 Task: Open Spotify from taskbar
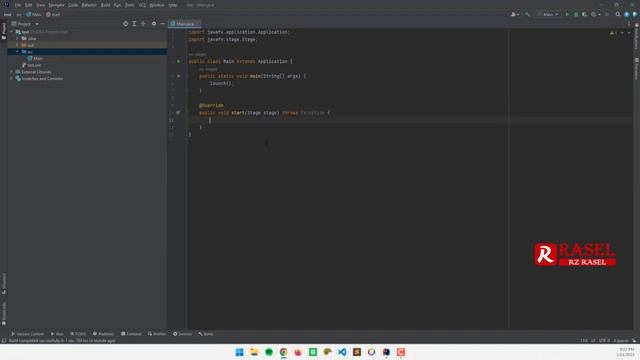click(269, 352)
